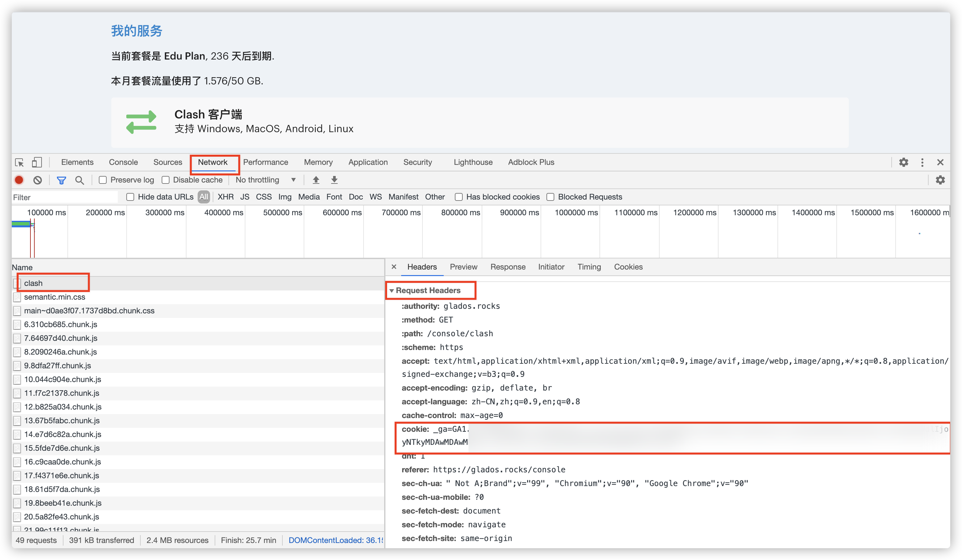Collapse the Request Headers section
This screenshot has height=560, width=962.
coord(392,290)
